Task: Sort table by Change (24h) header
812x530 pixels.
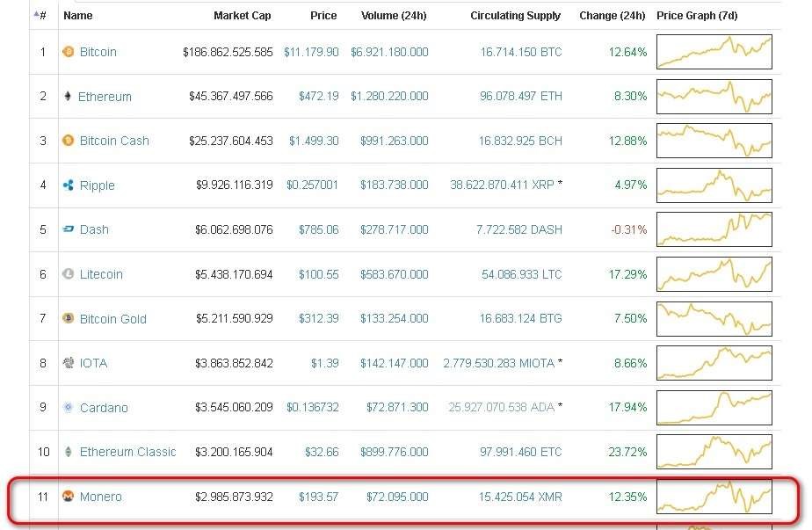Action: [x=613, y=16]
